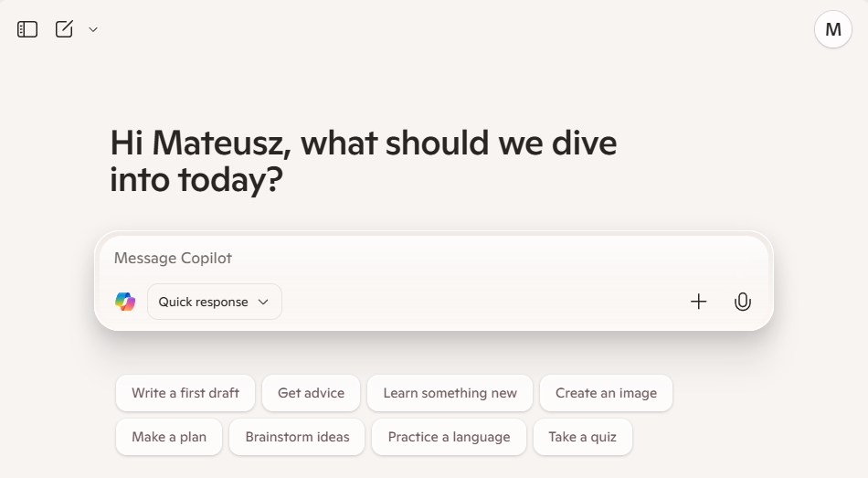Expand the chevron next to new chat

click(x=93, y=30)
